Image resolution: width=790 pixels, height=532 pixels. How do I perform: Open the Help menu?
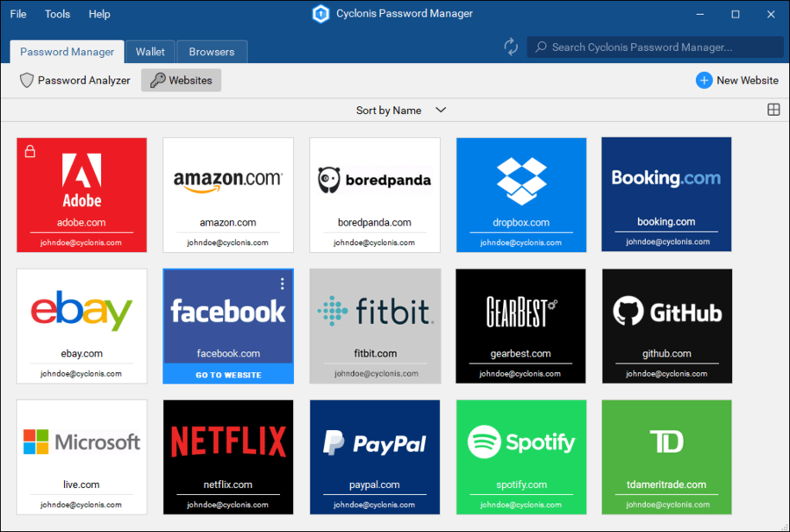coord(99,13)
